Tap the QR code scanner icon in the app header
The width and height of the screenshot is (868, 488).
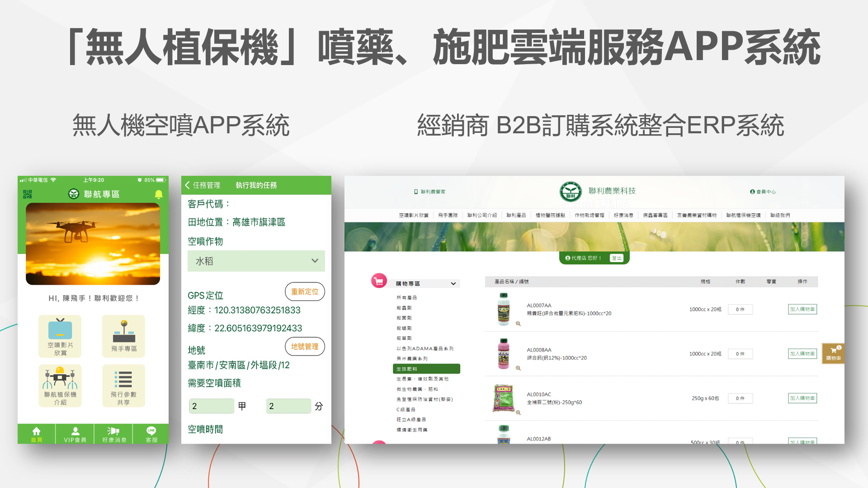coord(28,194)
